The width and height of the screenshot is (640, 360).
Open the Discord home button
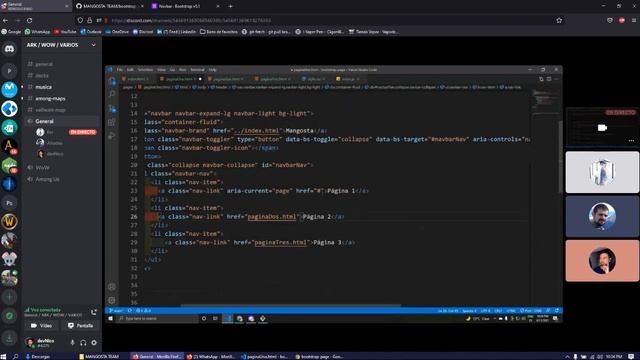point(9,49)
